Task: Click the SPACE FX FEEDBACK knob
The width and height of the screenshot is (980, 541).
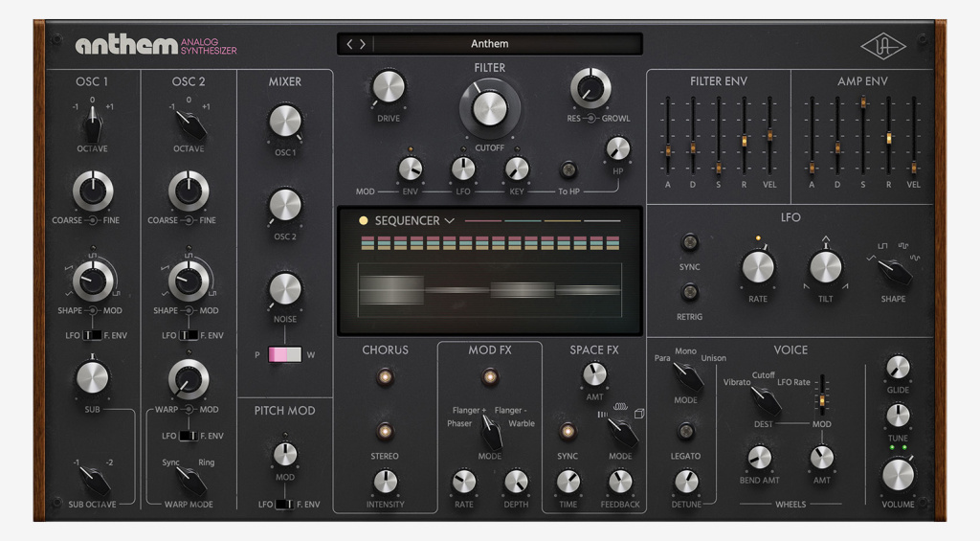Action: [620, 482]
